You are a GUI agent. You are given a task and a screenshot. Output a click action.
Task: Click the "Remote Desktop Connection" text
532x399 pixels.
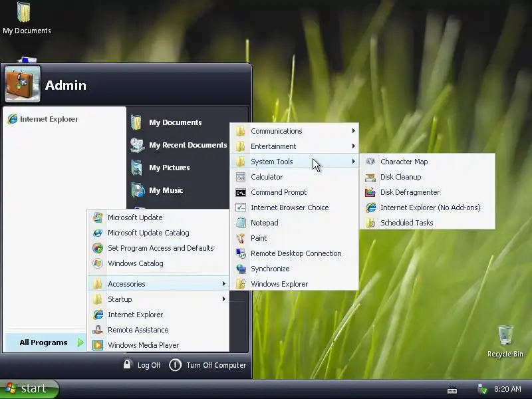296,253
